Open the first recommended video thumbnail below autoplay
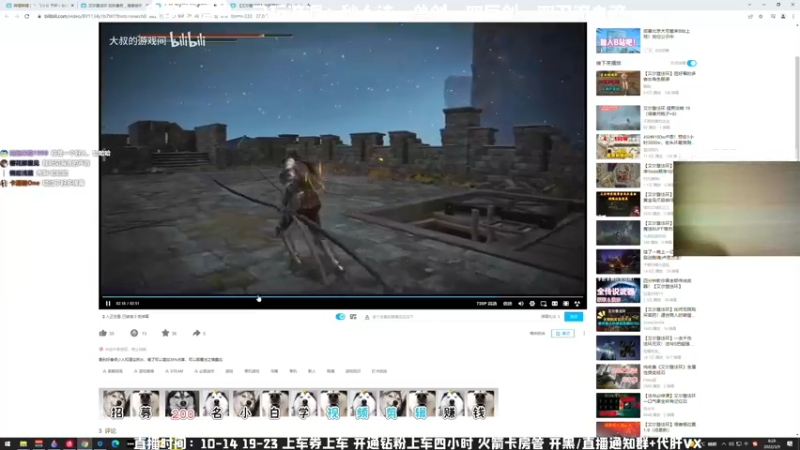This screenshot has width=800, height=450. tap(618, 83)
